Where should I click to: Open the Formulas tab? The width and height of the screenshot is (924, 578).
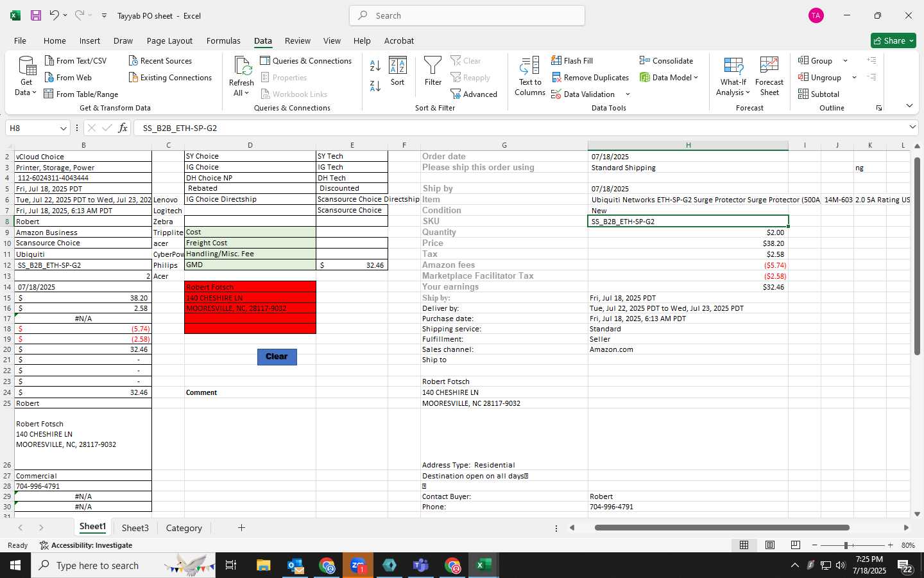(223, 40)
